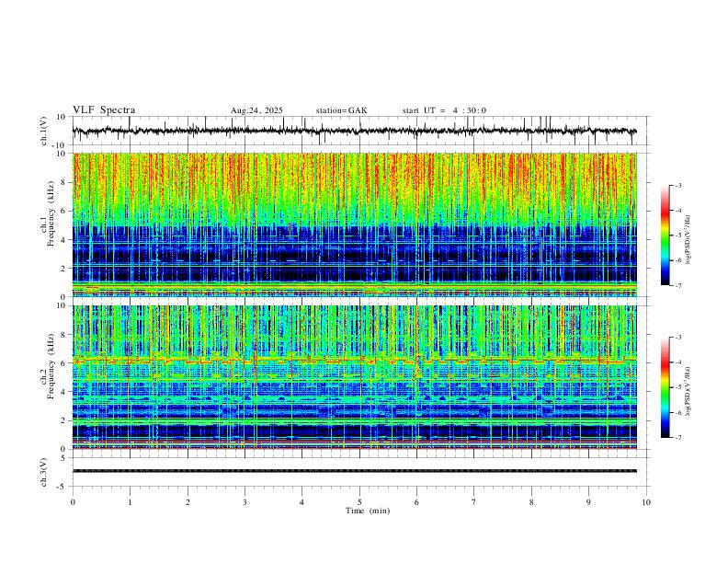Click the "ch.1(V)" axis label

click(44, 131)
